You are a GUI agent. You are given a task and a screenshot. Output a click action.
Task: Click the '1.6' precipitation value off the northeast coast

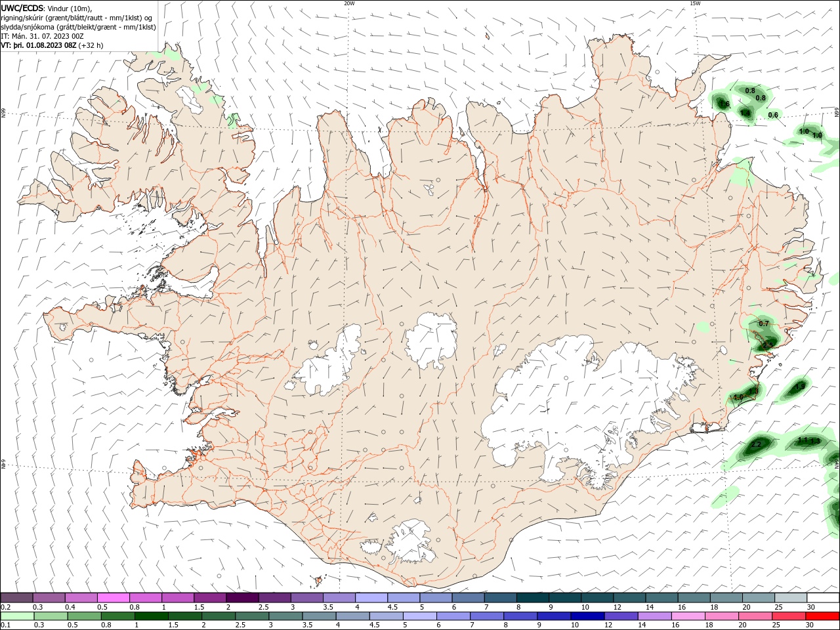click(724, 104)
